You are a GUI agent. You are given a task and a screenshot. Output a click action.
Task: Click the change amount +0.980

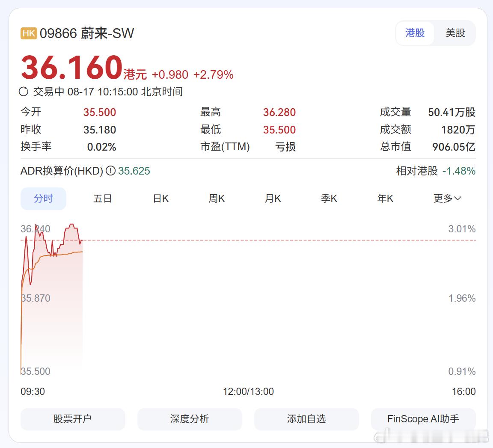[170, 75]
